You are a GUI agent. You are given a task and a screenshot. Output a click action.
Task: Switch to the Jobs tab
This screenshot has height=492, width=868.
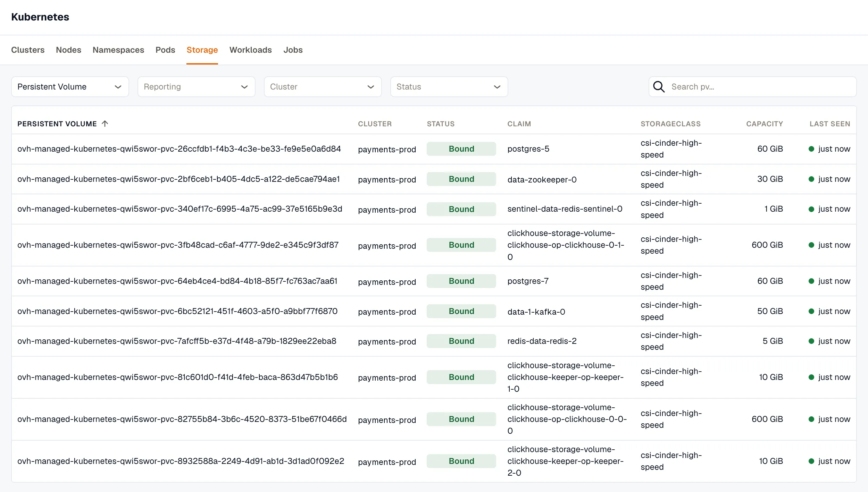pos(293,50)
